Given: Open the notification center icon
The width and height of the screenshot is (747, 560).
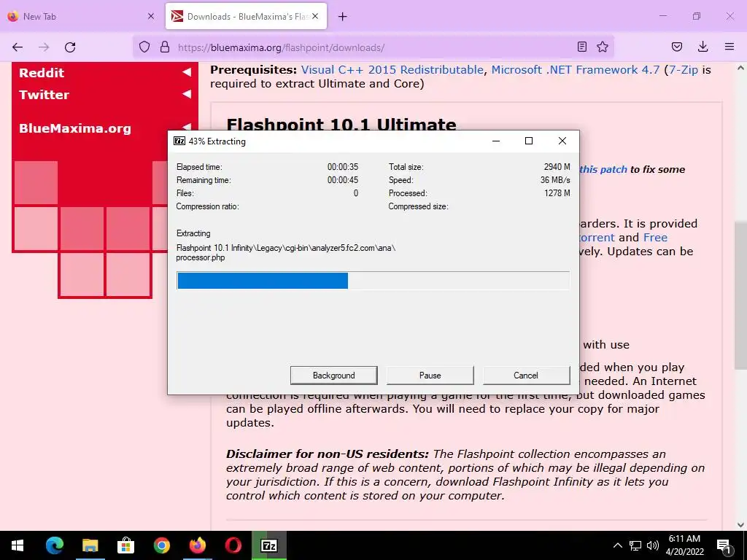Looking at the screenshot, I should pyautogui.click(x=724, y=545).
